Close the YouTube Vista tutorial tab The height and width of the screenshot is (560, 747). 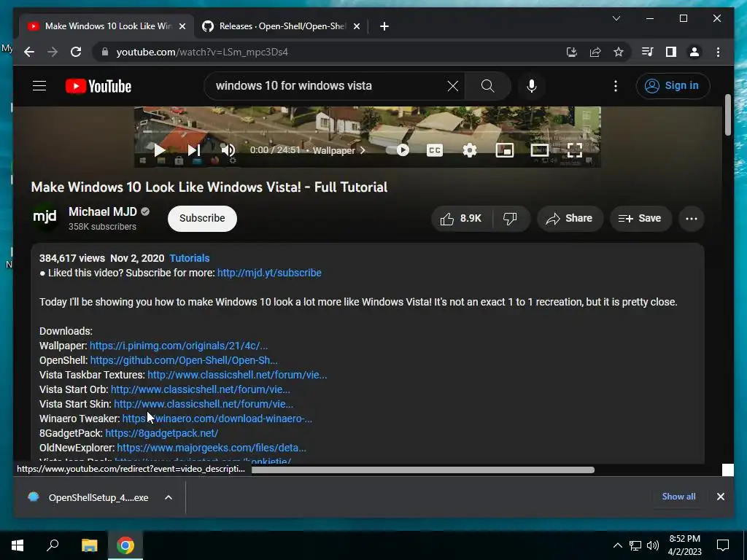point(182,26)
